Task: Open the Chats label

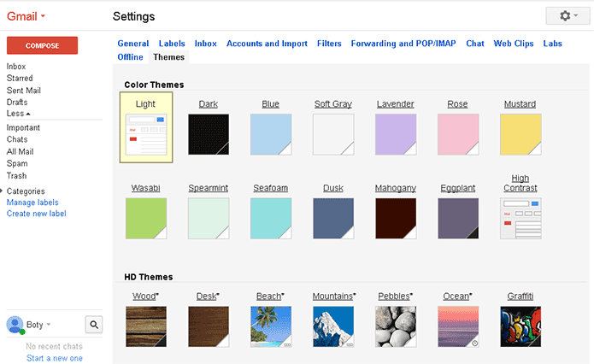Action: [17, 139]
